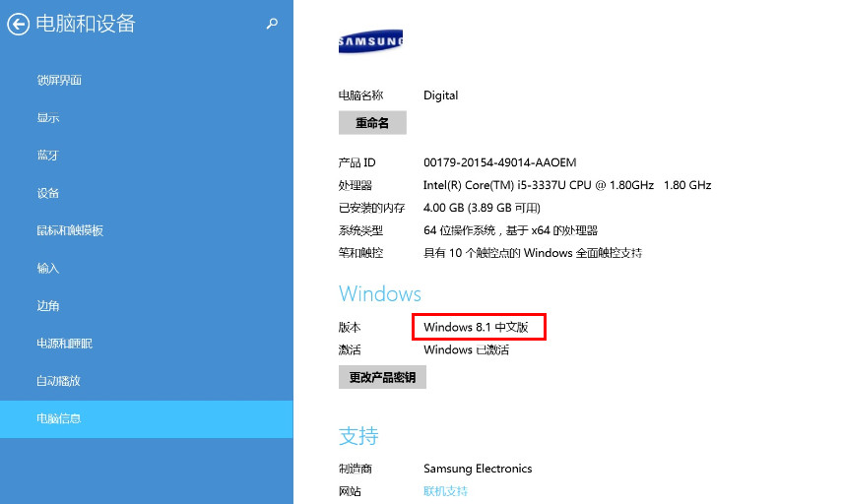Viewport: 842px width, 504px height.
Task: Click the 电脑名称 label
Action: (360, 95)
